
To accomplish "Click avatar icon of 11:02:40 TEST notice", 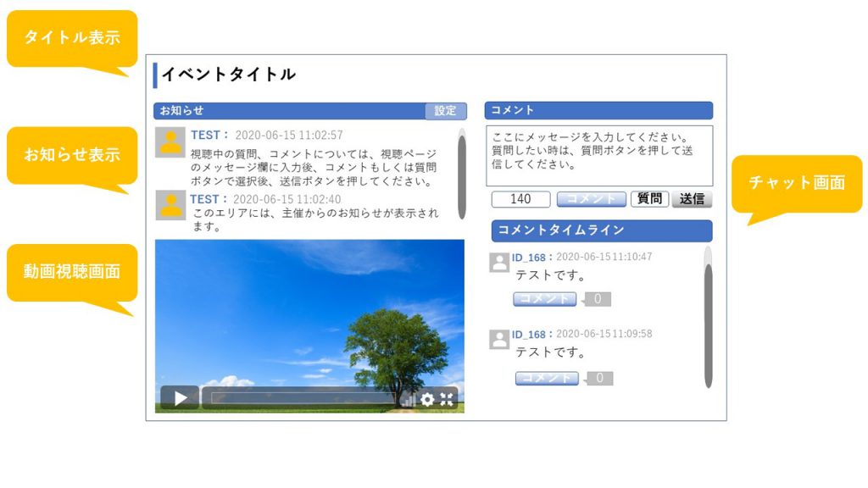I will point(170,205).
